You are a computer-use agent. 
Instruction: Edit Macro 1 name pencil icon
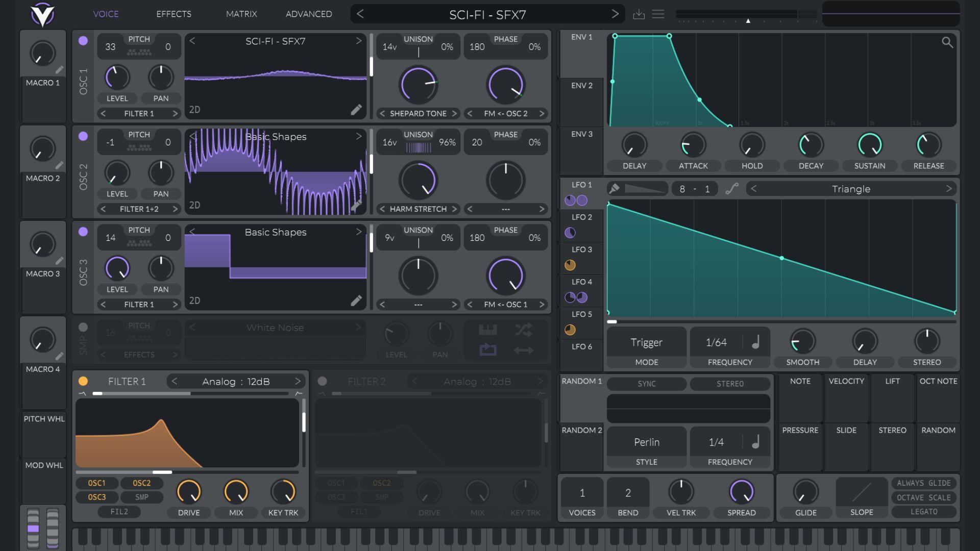point(59,70)
